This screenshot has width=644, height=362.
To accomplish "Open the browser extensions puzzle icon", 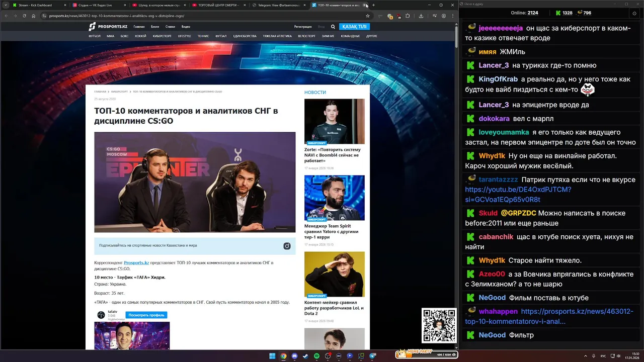I will pos(408,16).
